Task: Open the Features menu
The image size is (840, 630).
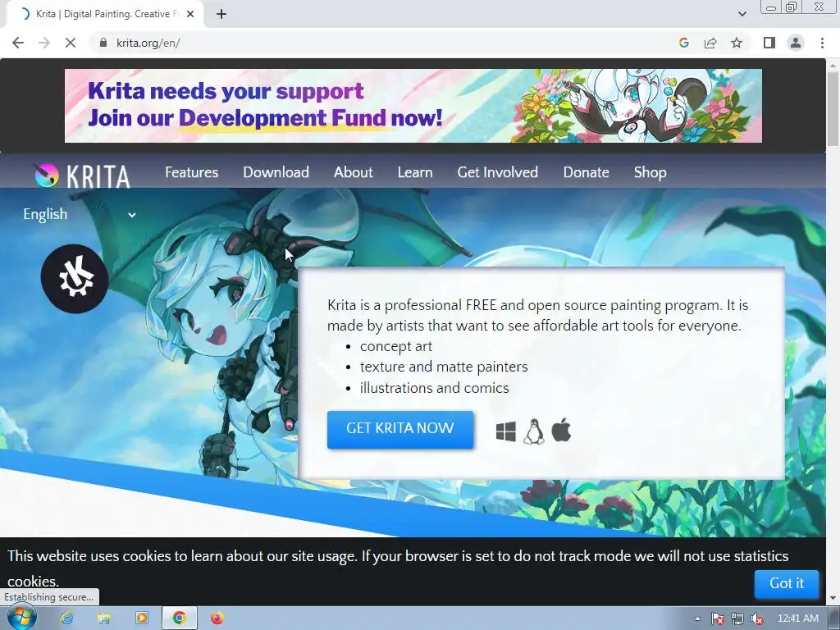Action: (x=191, y=172)
